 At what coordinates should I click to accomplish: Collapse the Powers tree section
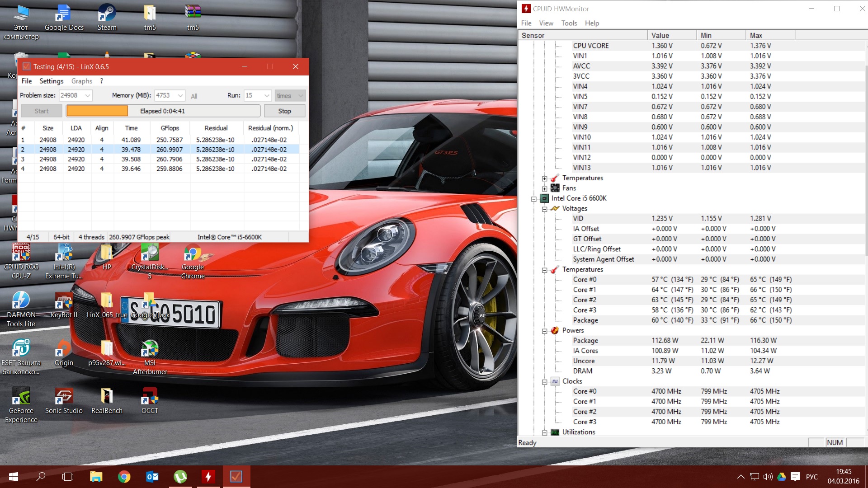tap(545, 331)
